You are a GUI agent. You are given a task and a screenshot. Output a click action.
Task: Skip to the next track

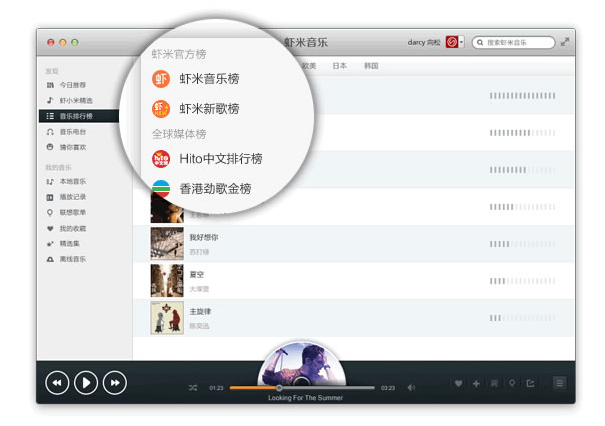pyautogui.click(x=115, y=383)
